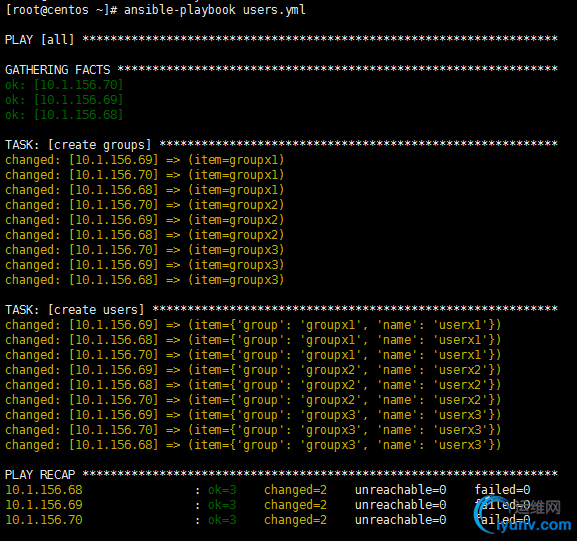Click changed 10.1.156.70 item=groupx1 line

(145, 175)
